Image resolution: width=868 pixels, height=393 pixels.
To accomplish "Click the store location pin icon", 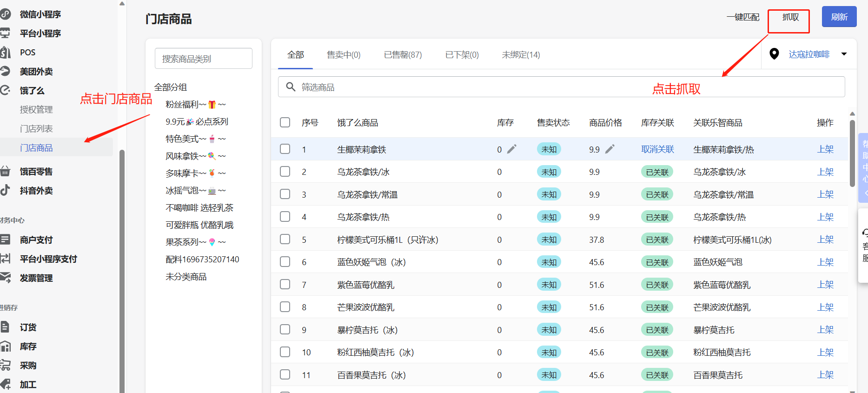I will click(x=774, y=54).
